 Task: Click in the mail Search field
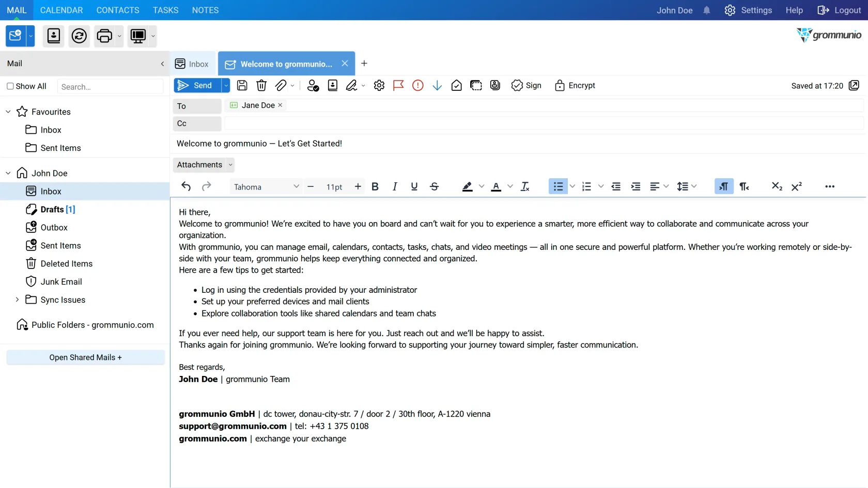point(110,87)
